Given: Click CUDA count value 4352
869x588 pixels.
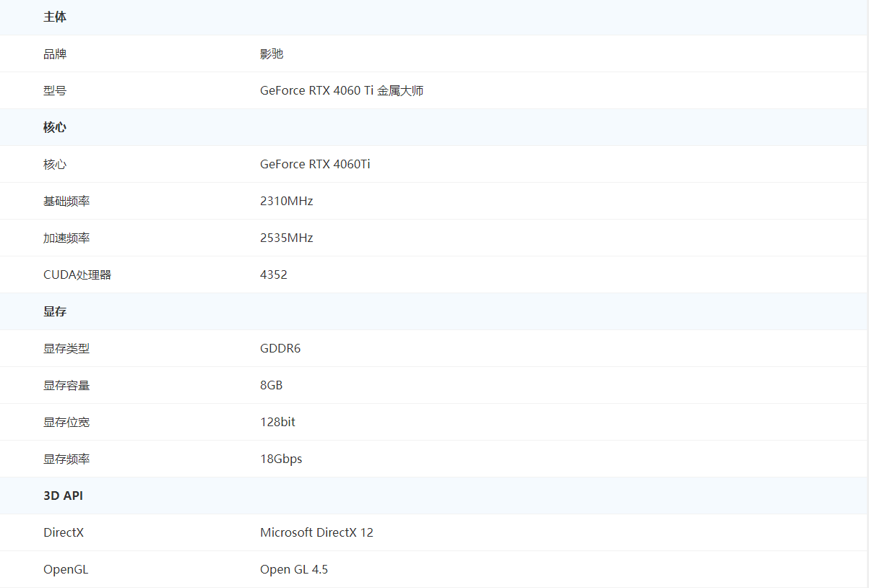Looking at the screenshot, I should [274, 274].
